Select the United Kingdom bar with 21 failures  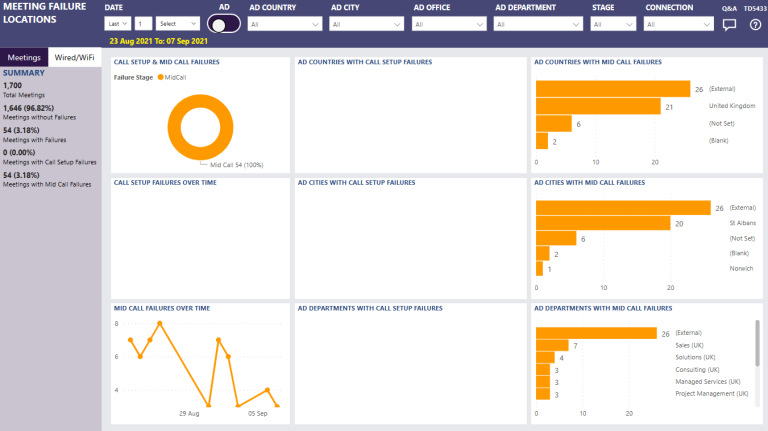pos(598,106)
